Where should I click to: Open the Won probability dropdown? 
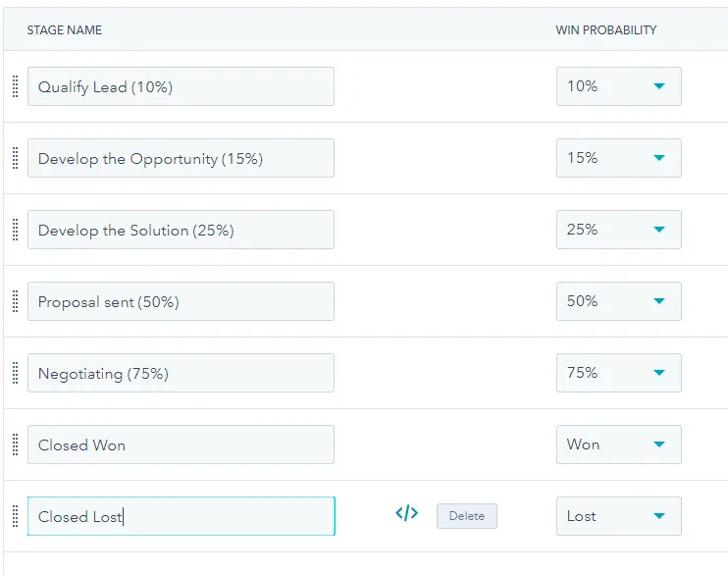pyautogui.click(x=618, y=444)
